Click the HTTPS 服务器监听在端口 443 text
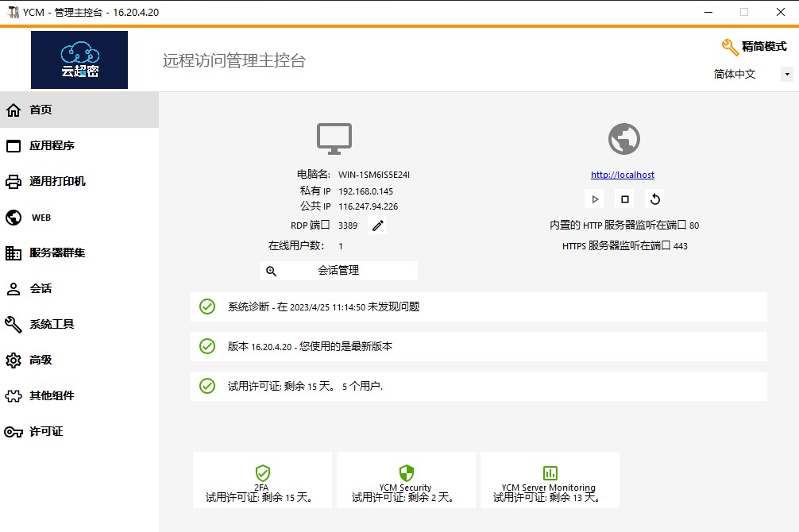This screenshot has width=799, height=532. click(x=625, y=246)
